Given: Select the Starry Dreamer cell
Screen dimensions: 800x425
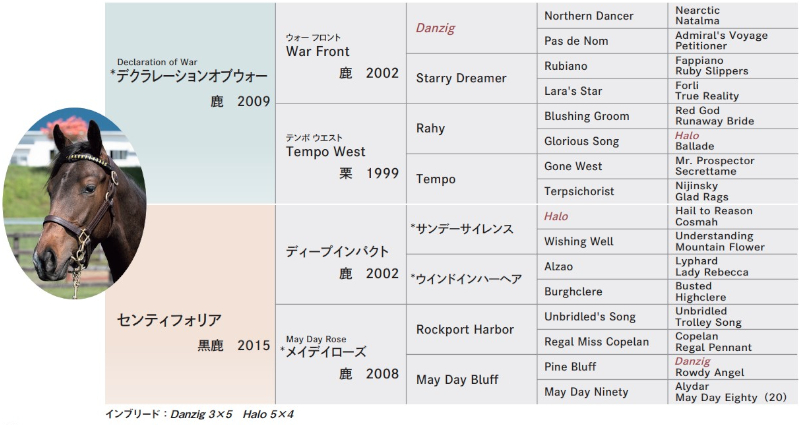Looking at the screenshot, I should pyautogui.click(x=472, y=79).
